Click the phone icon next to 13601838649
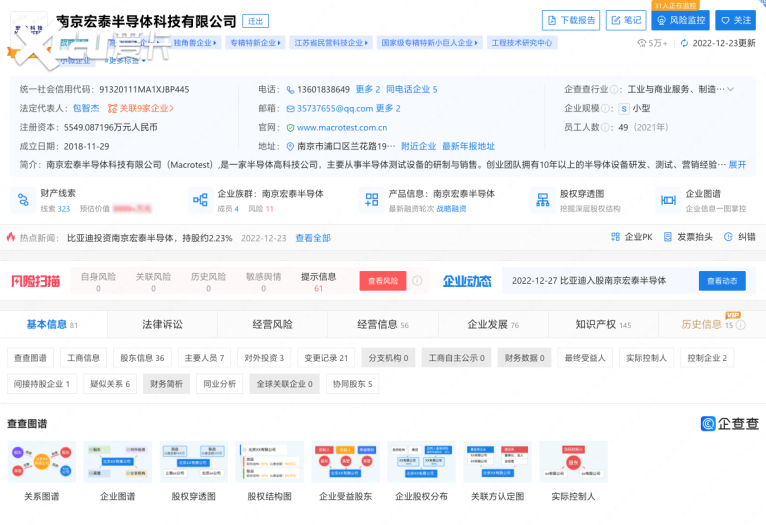Image resolution: width=766 pixels, height=525 pixels. (290, 90)
